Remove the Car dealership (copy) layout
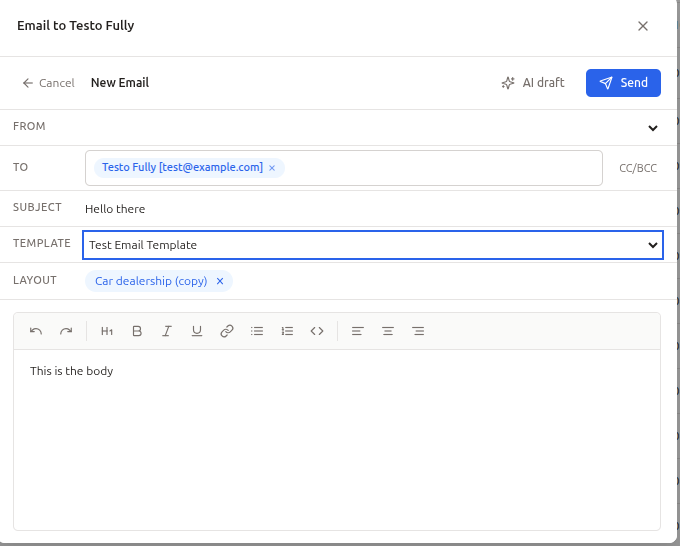Screen dimensions: 680x546 (220, 281)
